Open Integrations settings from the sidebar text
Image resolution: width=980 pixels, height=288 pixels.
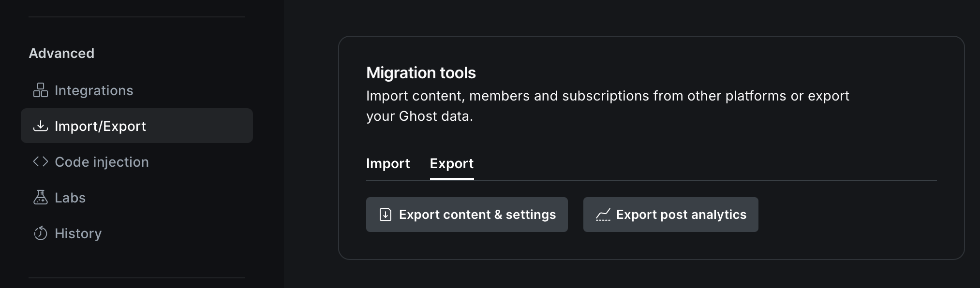94,90
